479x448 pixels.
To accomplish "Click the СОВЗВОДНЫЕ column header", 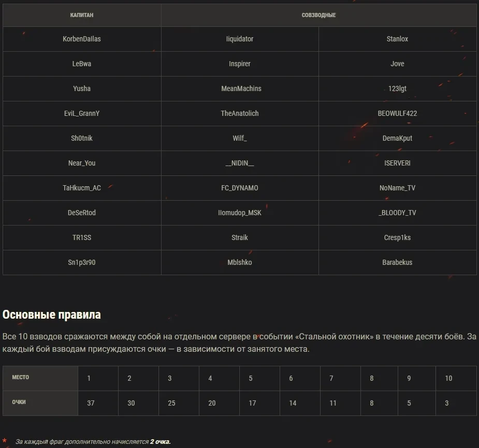I will click(x=318, y=15).
